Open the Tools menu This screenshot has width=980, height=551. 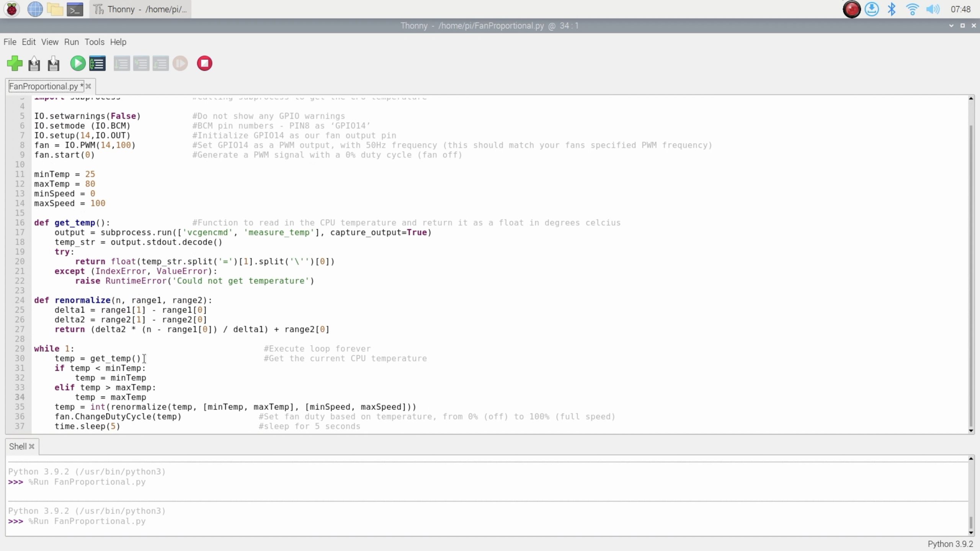pos(94,42)
